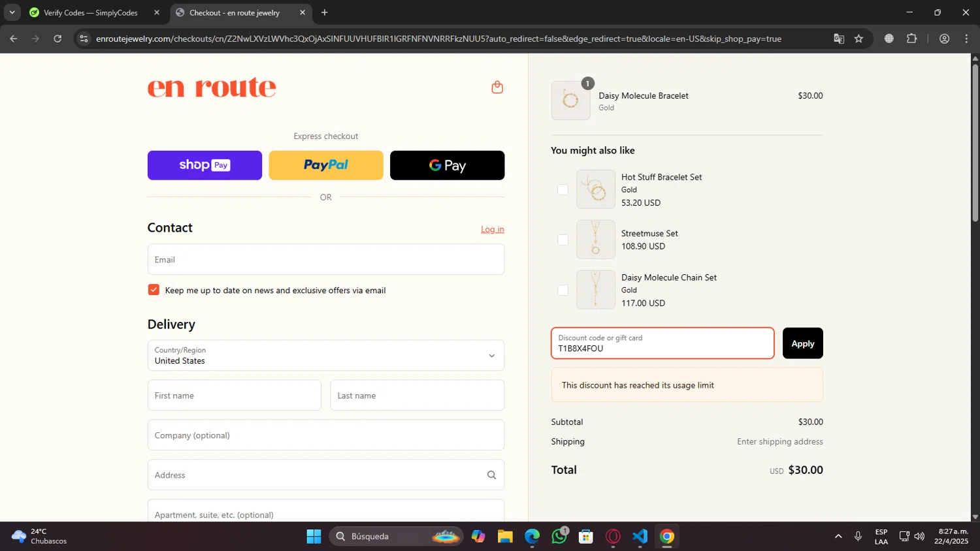Viewport: 980px width, 551px height.
Task: Click the Chrome back arrow
Action: click(14, 39)
